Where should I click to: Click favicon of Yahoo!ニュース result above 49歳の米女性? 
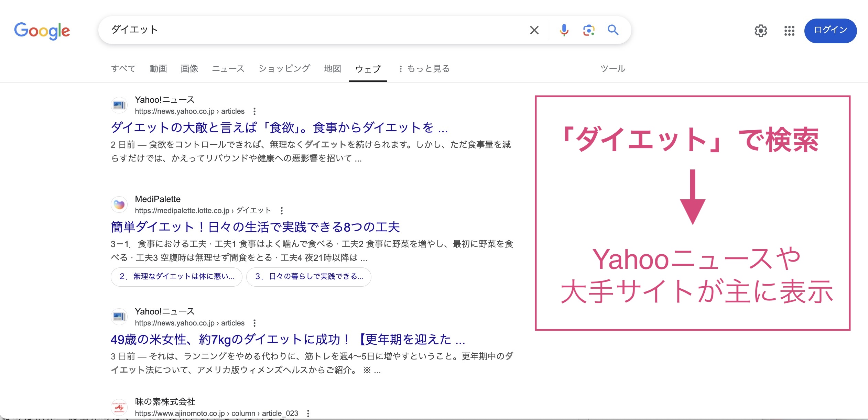(x=119, y=317)
